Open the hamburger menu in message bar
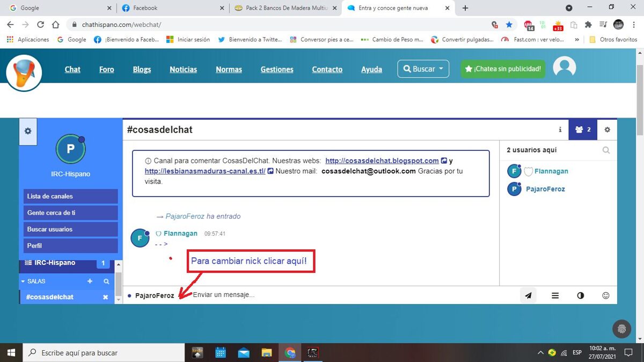Screen dimensions: 644x362 pyautogui.click(x=555, y=295)
